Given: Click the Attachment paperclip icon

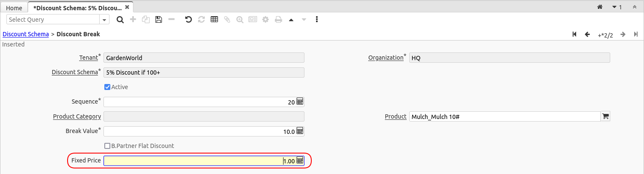Looking at the screenshot, I should coord(227,20).
